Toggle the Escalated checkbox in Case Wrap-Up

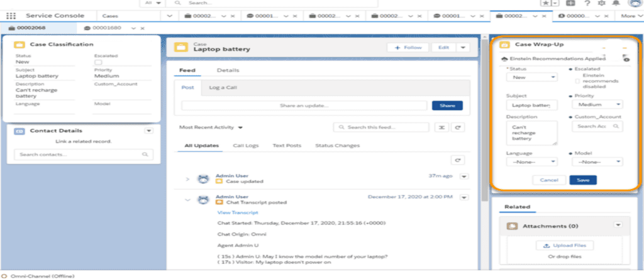(x=578, y=80)
